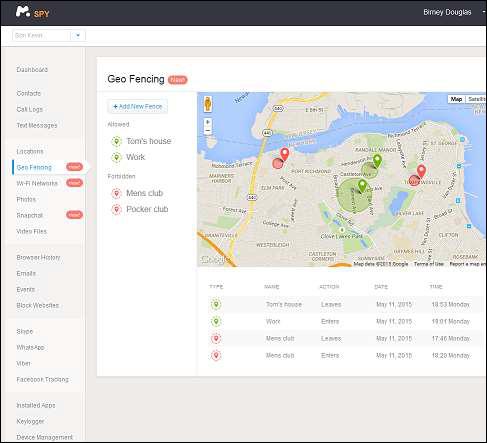This screenshot has width=487, height=443.
Task: Select the Street View pegman icon
Action: (x=208, y=104)
